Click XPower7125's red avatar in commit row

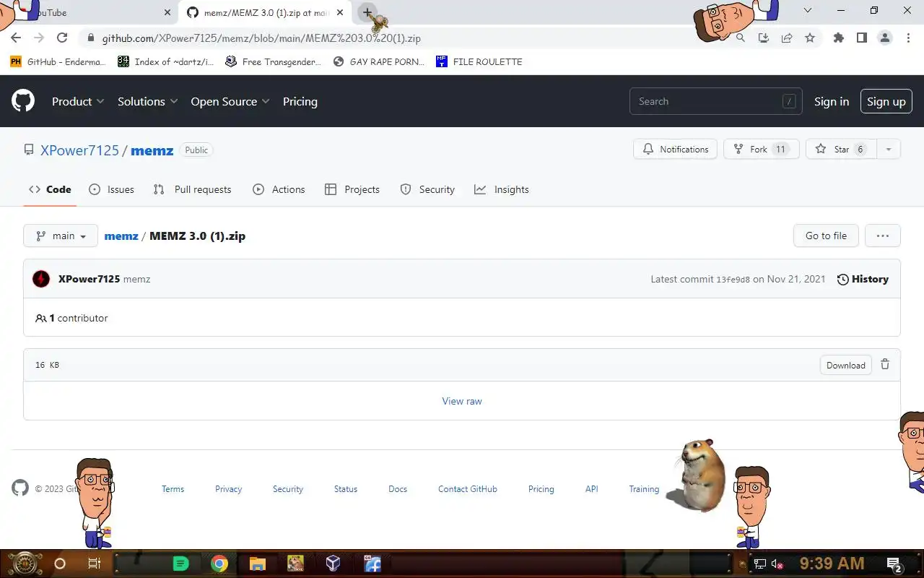click(41, 279)
